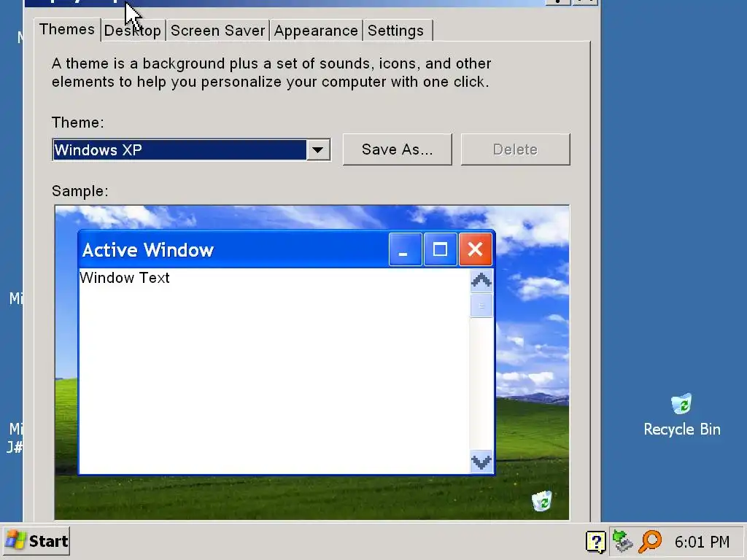Click the Theme: label
The image size is (747, 560).
tap(77, 122)
